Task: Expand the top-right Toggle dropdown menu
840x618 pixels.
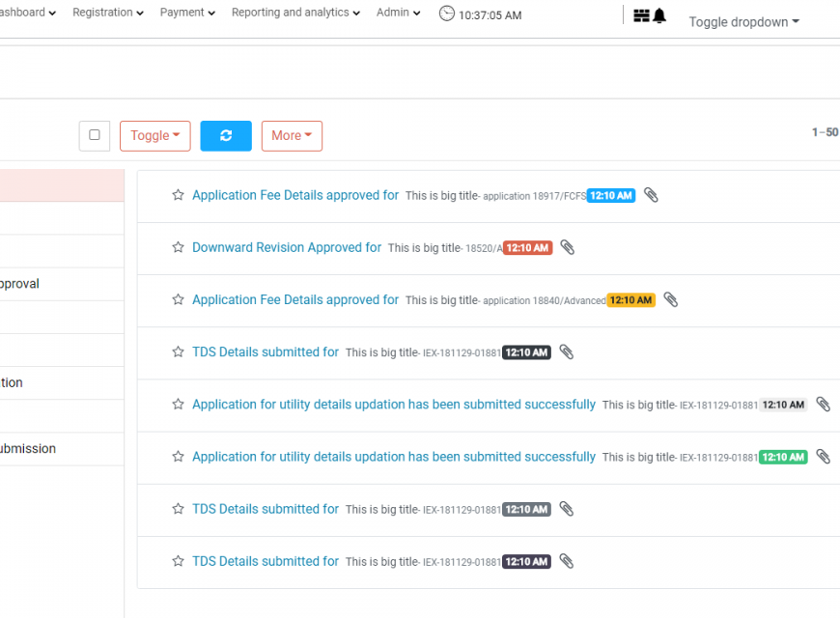Action: click(743, 22)
